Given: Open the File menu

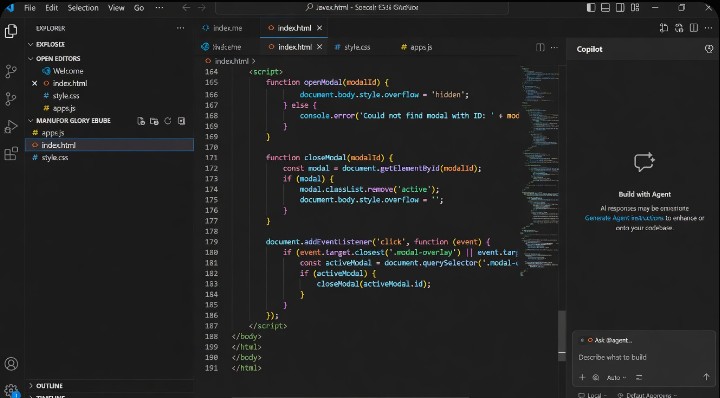Looking at the screenshot, I should click(x=29, y=8).
